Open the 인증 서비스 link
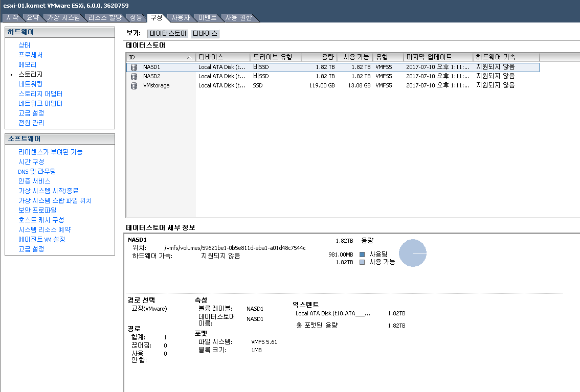 tap(34, 181)
